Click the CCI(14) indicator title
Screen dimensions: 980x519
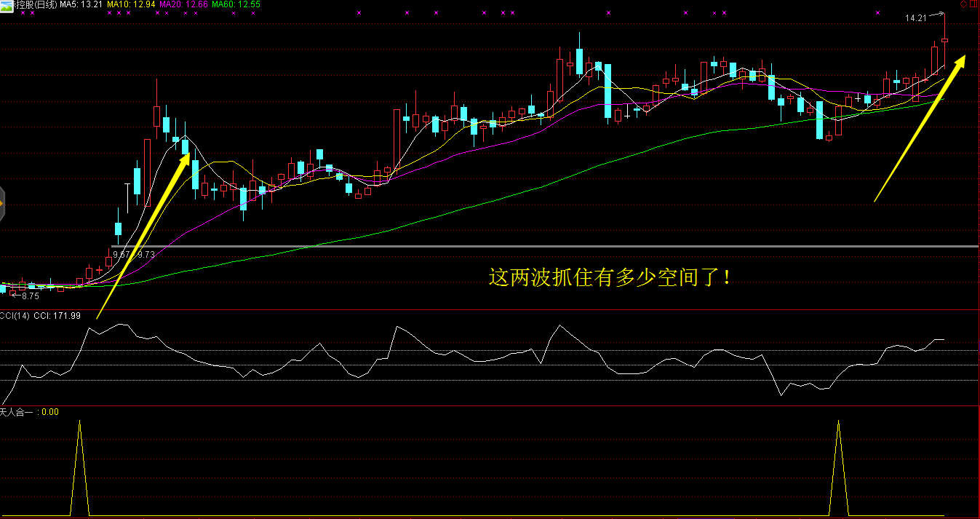click(x=15, y=316)
